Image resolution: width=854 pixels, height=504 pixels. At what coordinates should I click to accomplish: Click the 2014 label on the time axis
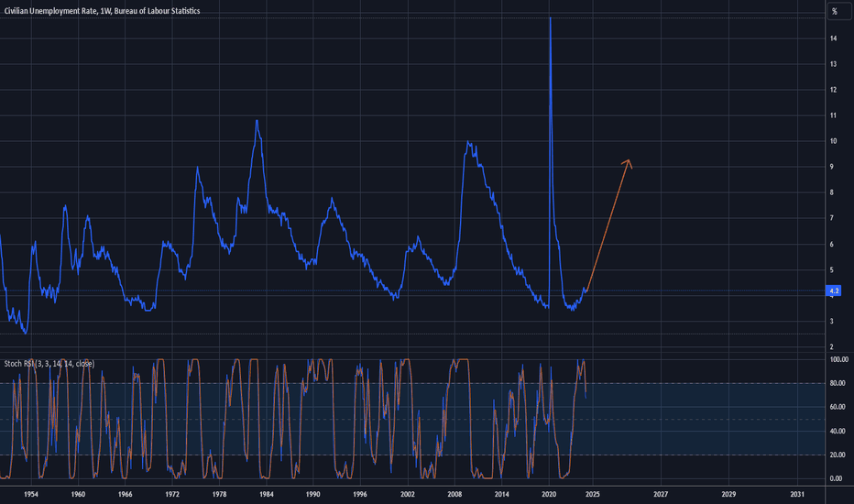click(501, 494)
